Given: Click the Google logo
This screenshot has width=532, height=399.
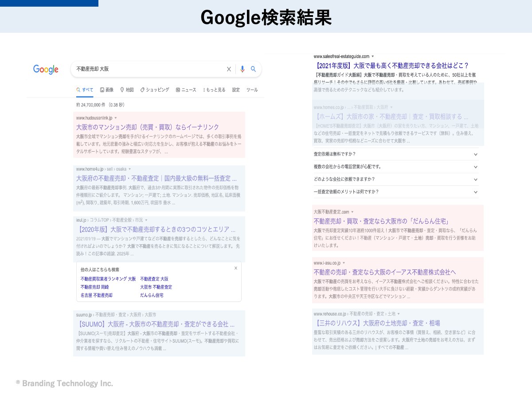Looking at the screenshot, I should [46, 70].
